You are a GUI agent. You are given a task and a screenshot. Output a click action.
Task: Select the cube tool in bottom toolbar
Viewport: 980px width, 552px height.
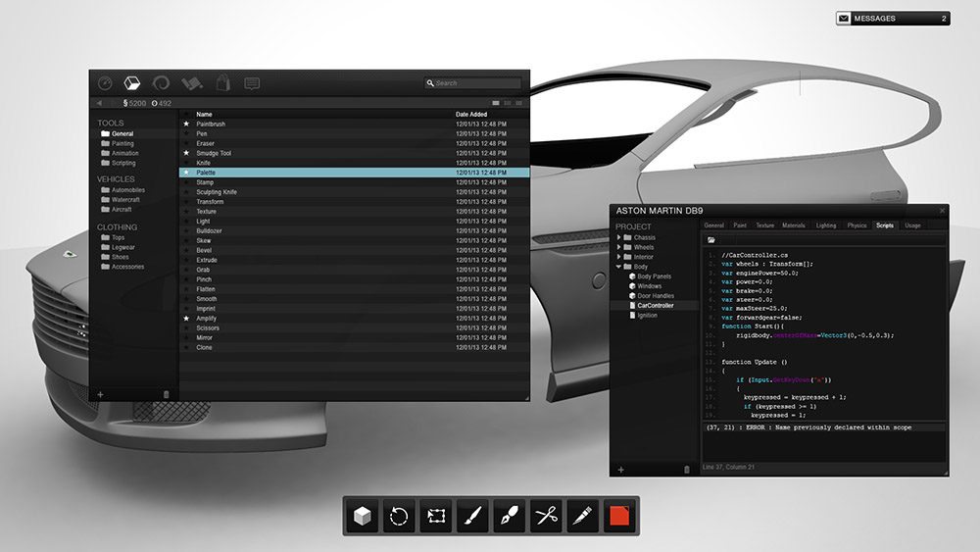363,515
